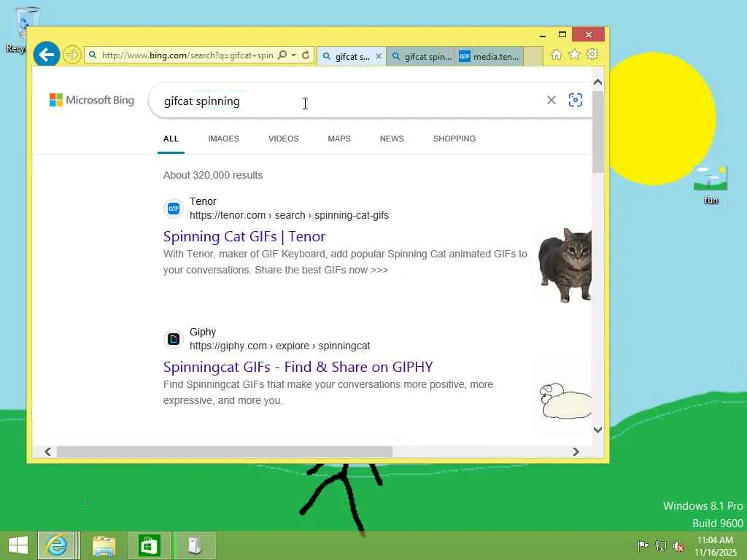747x560 pixels.
Task: Click the giphy.com URL breadcrumb text
Action: pos(279,346)
